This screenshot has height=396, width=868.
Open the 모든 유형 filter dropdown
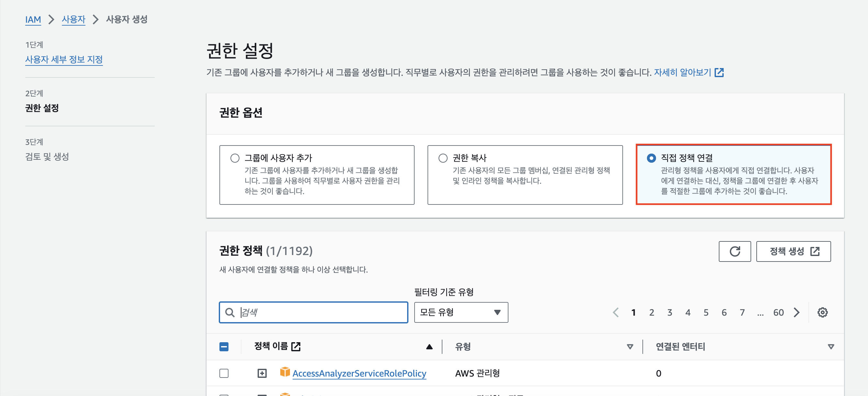461,312
